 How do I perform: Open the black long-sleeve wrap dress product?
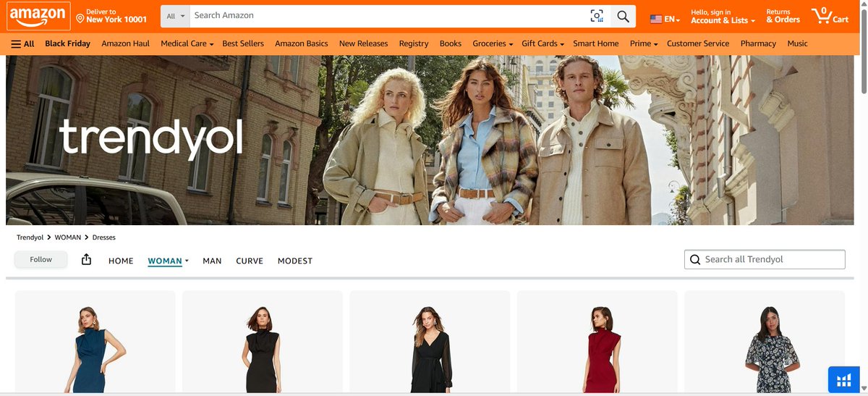[x=430, y=343]
